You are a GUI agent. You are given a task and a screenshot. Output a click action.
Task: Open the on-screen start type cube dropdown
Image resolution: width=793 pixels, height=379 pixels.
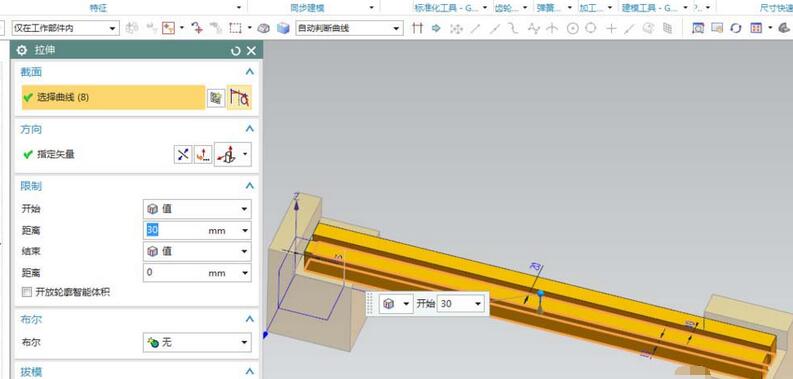pyautogui.click(x=396, y=304)
